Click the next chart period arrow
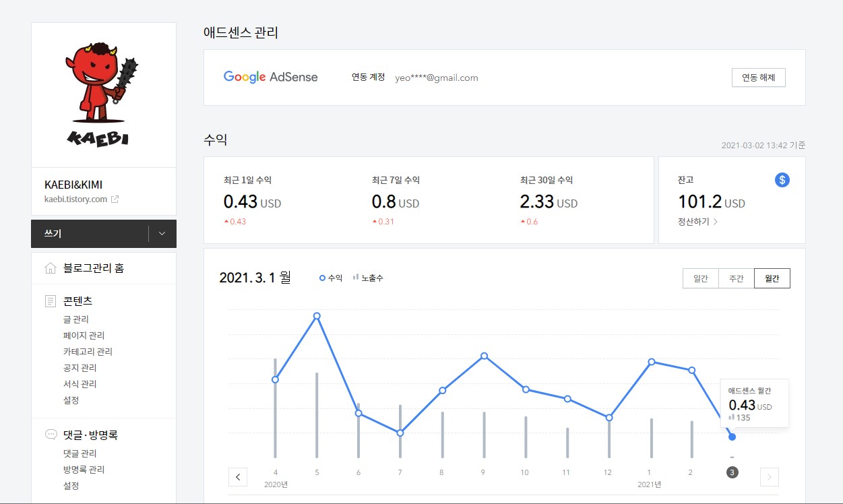 (770, 477)
